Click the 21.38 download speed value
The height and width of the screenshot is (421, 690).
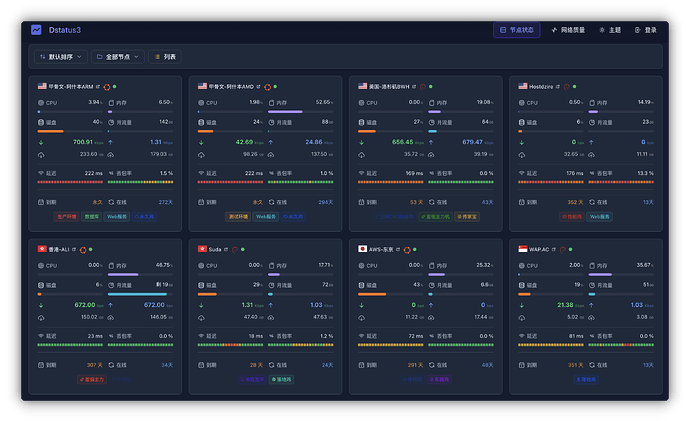[x=565, y=305]
